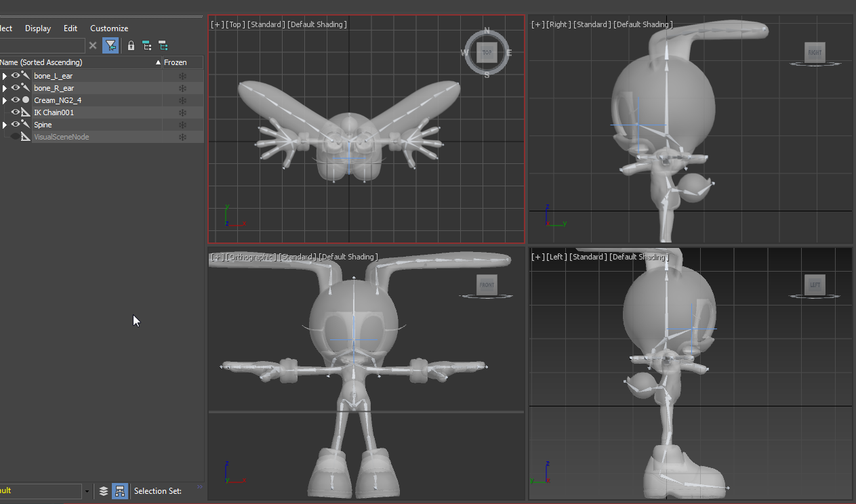Clear the search filter with the X icon

(x=93, y=45)
